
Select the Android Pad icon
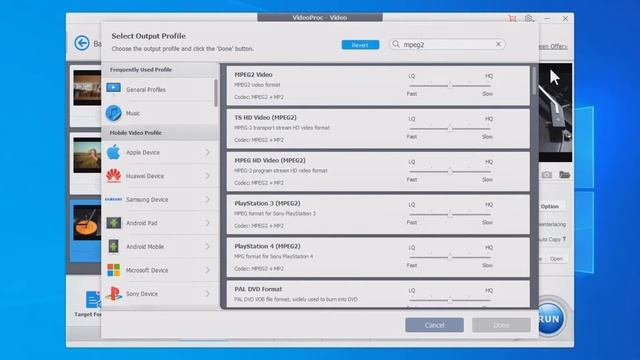click(x=113, y=223)
